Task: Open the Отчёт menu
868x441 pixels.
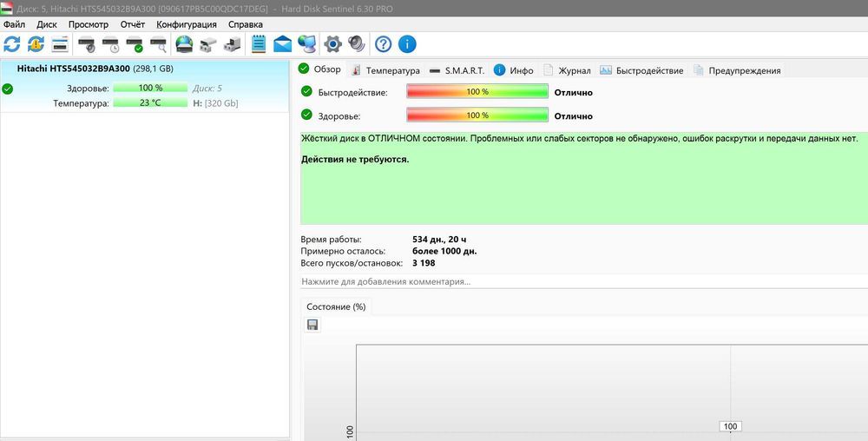Action: 133,24
